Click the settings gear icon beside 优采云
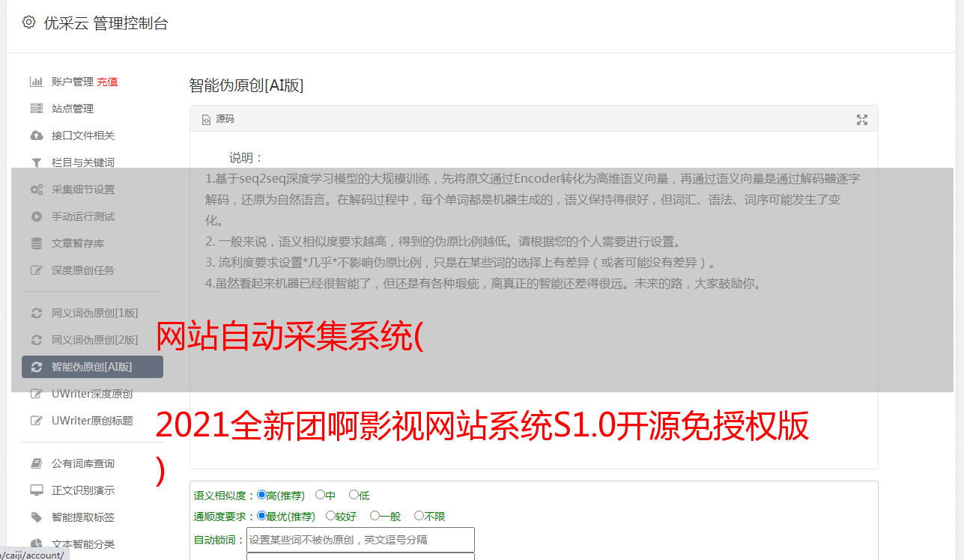 point(28,22)
